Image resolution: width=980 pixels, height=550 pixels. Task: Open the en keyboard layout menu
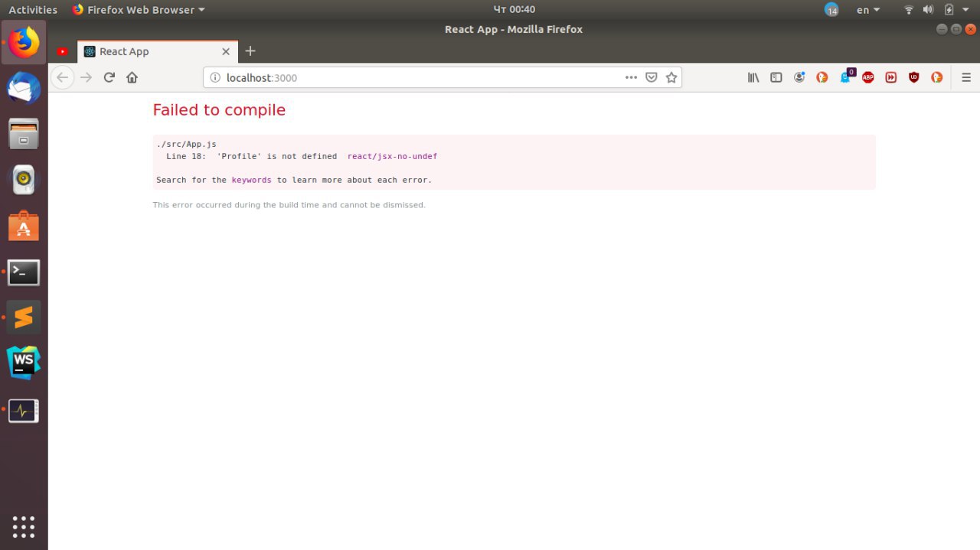point(868,9)
